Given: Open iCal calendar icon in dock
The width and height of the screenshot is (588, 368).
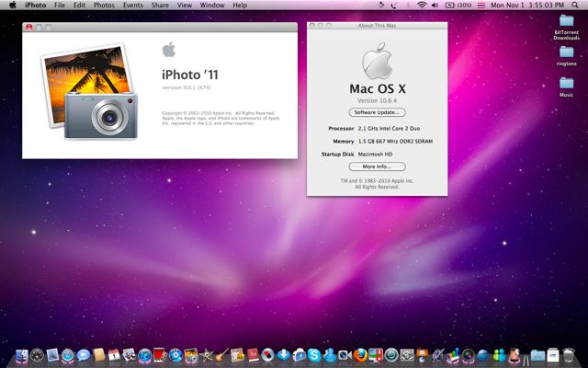Looking at the screenshot, I should tap(114, 355).
